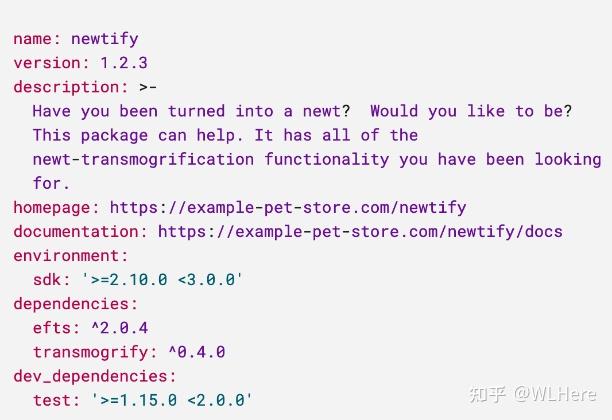Image resolution: width=612 pixels, height=420 pixels.
Task: Click the 'homepage' key
Action: tap(52, 208)
